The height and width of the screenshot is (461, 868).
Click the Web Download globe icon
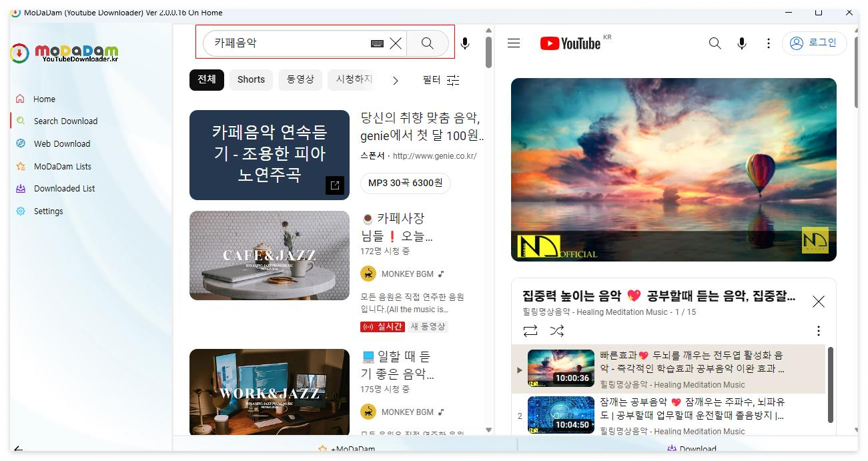point(20,143)
